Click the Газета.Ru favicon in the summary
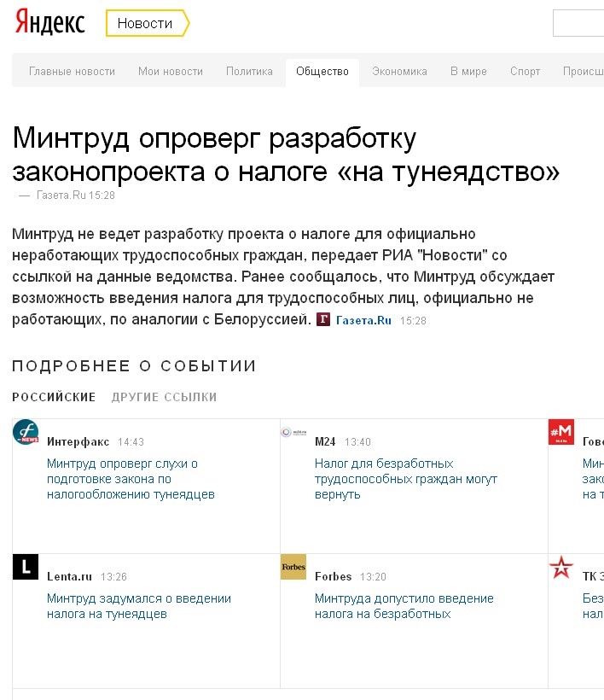Viewport: 604px width, 700px height. [323, 319]
